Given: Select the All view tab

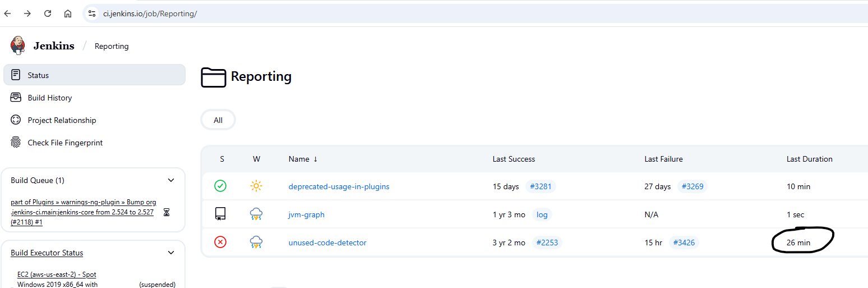Looking at the screenshot, I should coord(218,120).
